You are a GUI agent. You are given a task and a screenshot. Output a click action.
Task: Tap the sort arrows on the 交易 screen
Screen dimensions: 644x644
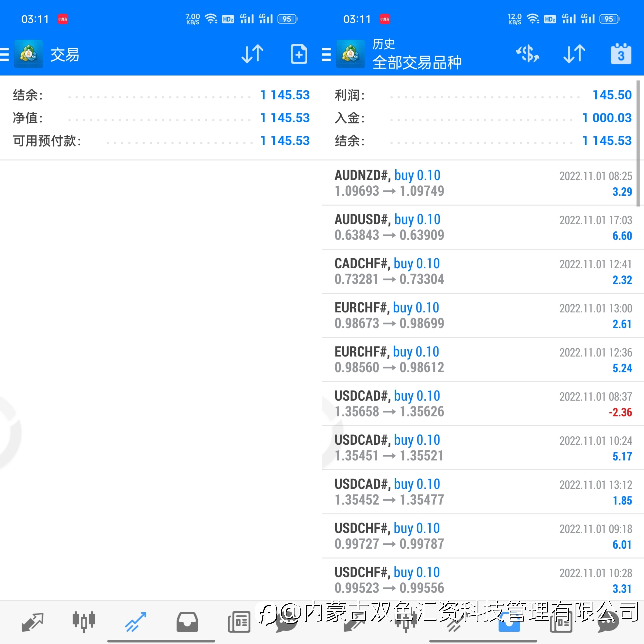(252, 54)
